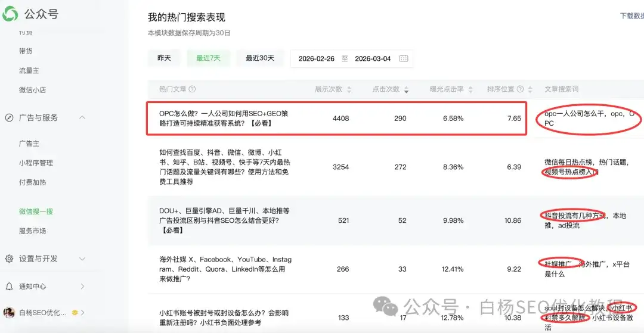644x333 pixels.
Task: Select the 昨天 date filter
Action: [x=165, y=58]
